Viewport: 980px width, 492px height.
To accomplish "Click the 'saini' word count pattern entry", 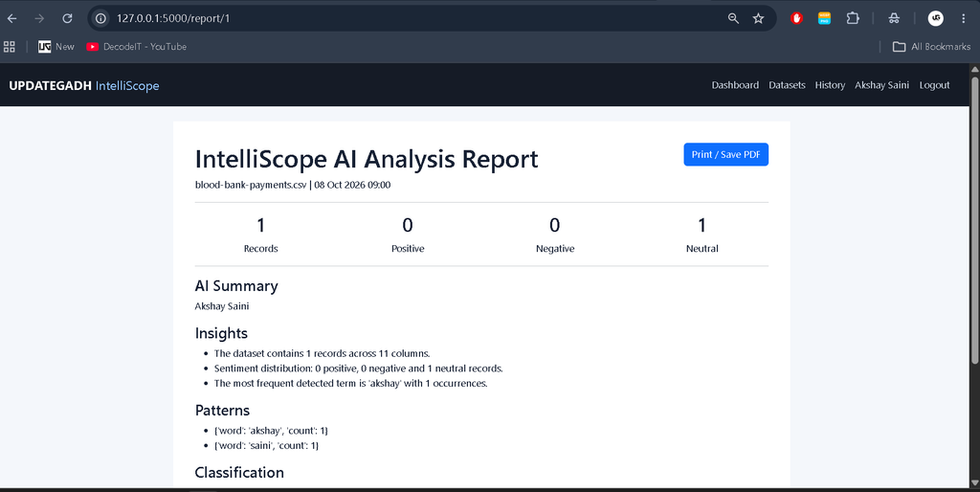I will 266,446.
